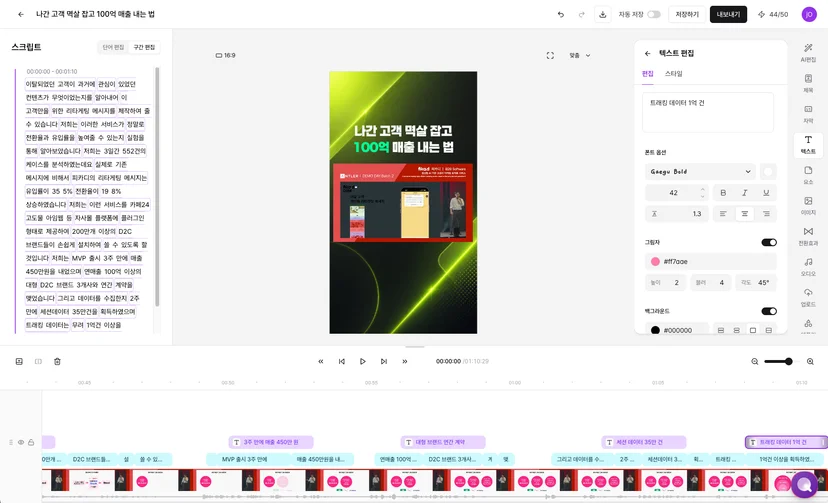The width and height of the screenshot is (828, 503).
Task: Rewind with double-left arrows
Action: click(321, 362)
